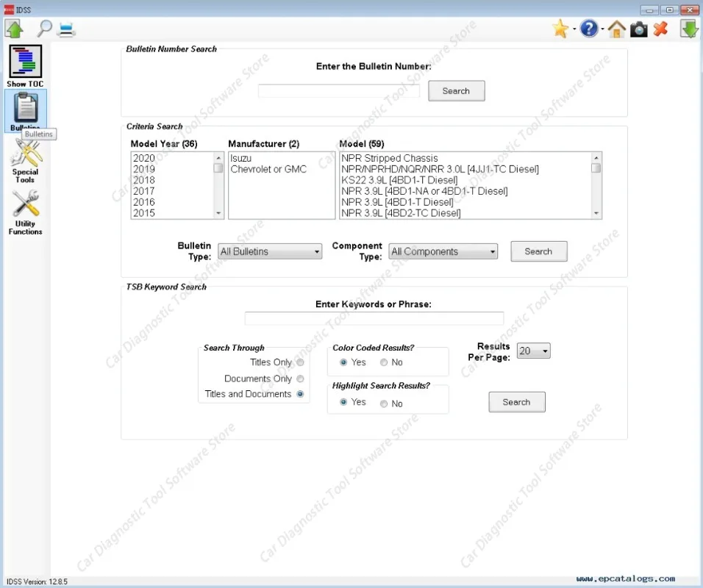Take a screen capture with the camera icon
The image size is (703, 588).
(639, 29)
